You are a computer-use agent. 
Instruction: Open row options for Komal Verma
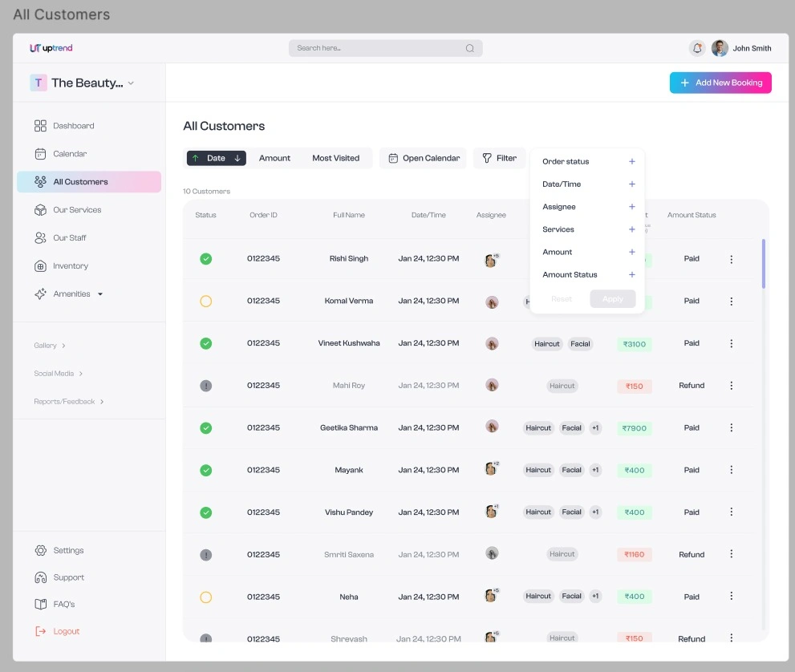point(731,302)
